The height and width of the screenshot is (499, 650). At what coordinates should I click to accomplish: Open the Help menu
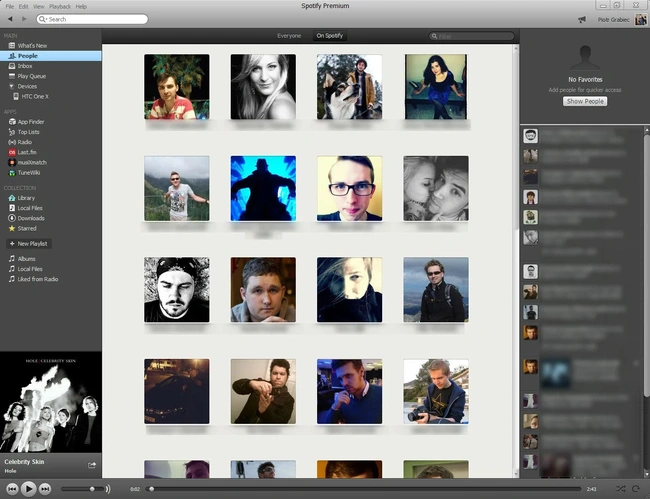(x=81, y=7)
